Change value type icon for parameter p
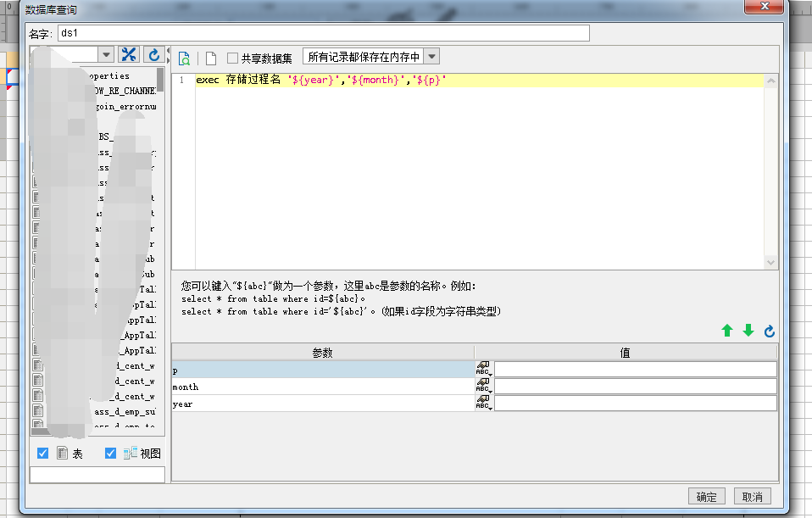The image size is (812, 518). coord(484,369)
